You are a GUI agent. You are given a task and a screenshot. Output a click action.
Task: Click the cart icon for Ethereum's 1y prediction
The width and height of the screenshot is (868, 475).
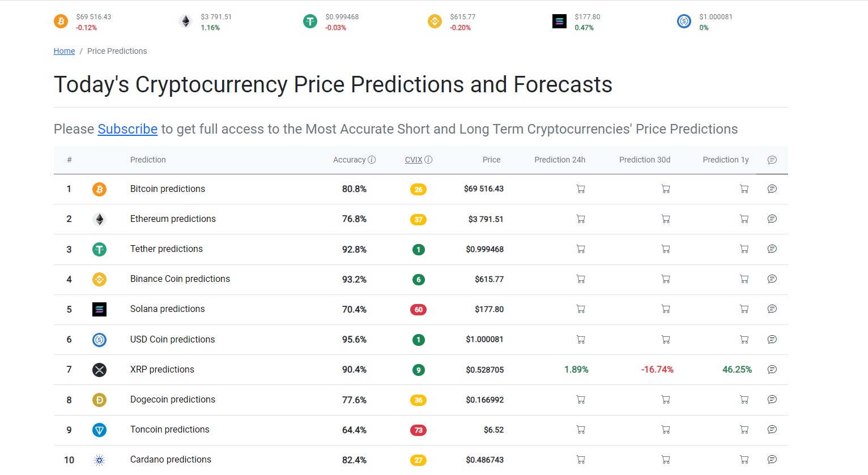(x=744, y=219)
